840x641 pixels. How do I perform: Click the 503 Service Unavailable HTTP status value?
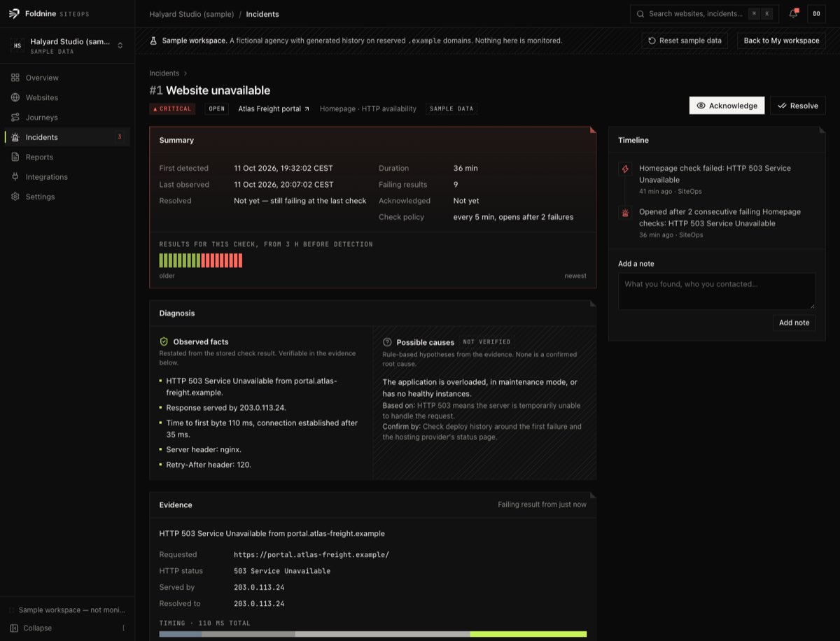pyautogui.click(x=282, y=571)
